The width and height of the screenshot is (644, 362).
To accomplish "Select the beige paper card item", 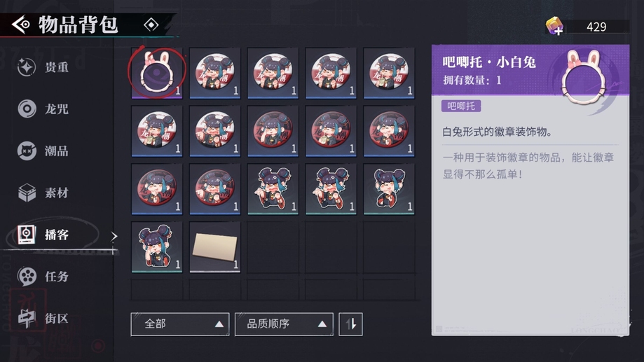I will pyautogui.click(x=215, y=247).
